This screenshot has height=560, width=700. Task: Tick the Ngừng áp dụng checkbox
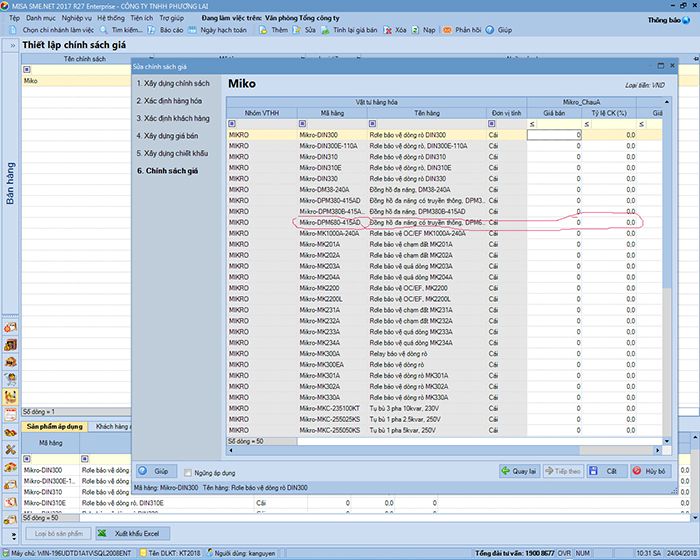tap(188, 472)
